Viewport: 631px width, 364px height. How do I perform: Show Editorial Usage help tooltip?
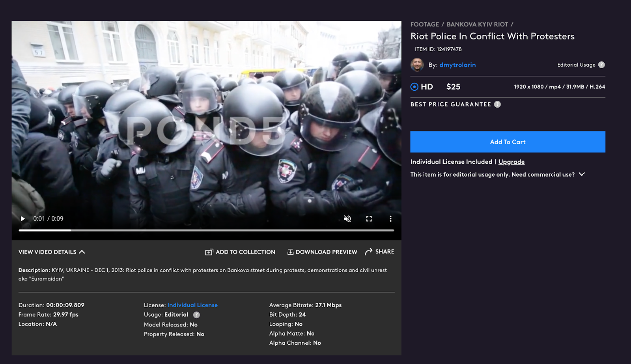click(x=601, y=65)
